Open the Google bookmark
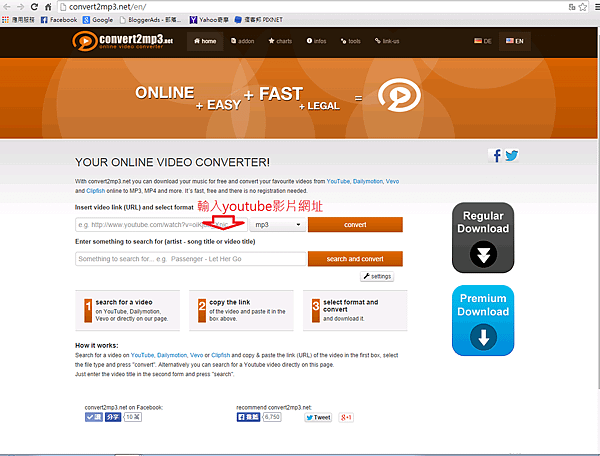This screenshot has width=600, height=456. tap(98, 20)
